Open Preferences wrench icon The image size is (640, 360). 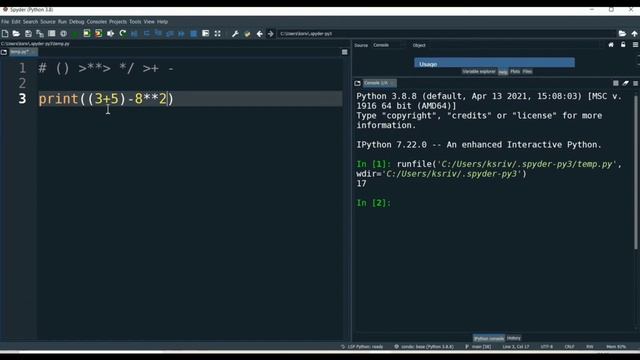point(235,34)
